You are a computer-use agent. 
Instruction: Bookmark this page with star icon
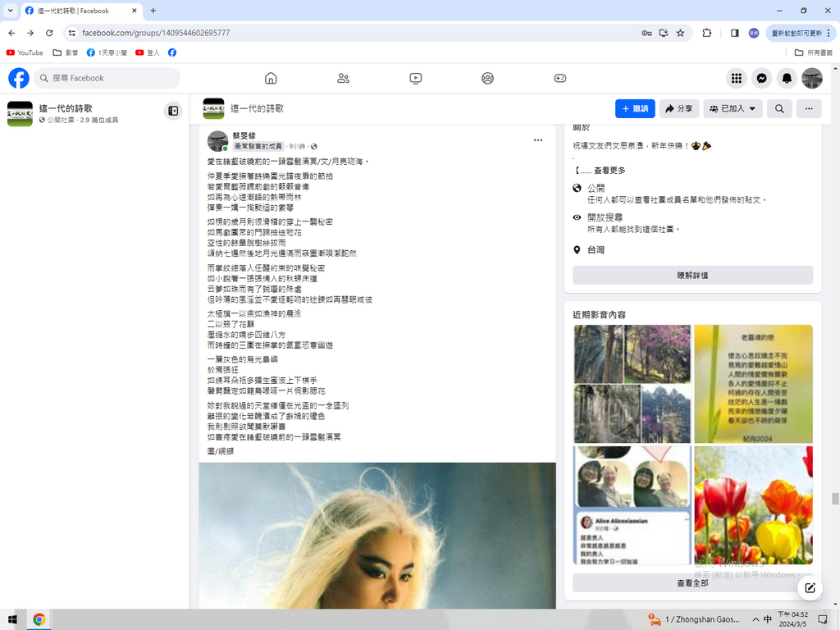coord(680,33)
